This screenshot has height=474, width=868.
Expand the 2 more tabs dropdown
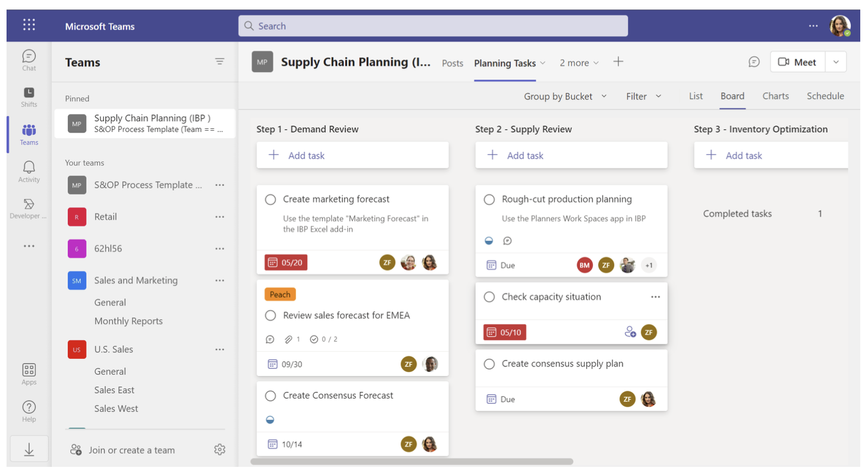coord(579,63)
